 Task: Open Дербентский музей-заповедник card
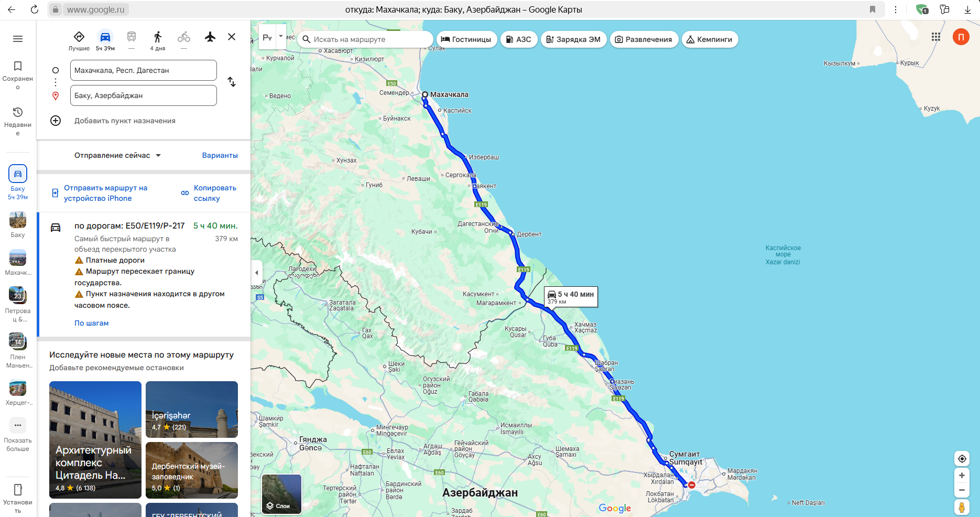pos(192,470)
